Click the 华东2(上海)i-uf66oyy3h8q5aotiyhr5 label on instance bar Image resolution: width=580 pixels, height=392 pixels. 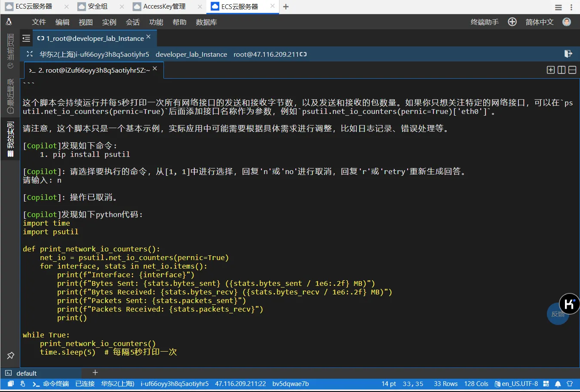94,54
